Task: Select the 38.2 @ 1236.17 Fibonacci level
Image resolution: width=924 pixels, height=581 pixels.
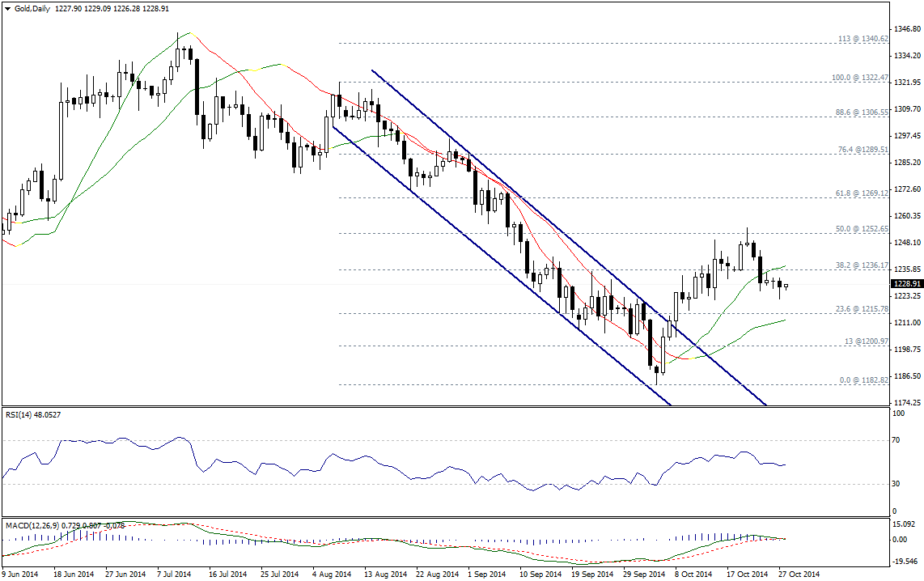Action: pyautogui.click(x=863, y=265)
